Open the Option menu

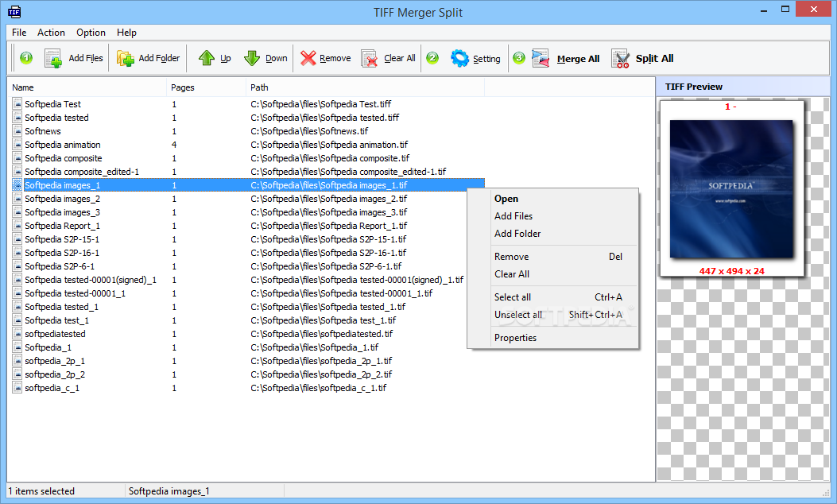click(x=91, y=33)
